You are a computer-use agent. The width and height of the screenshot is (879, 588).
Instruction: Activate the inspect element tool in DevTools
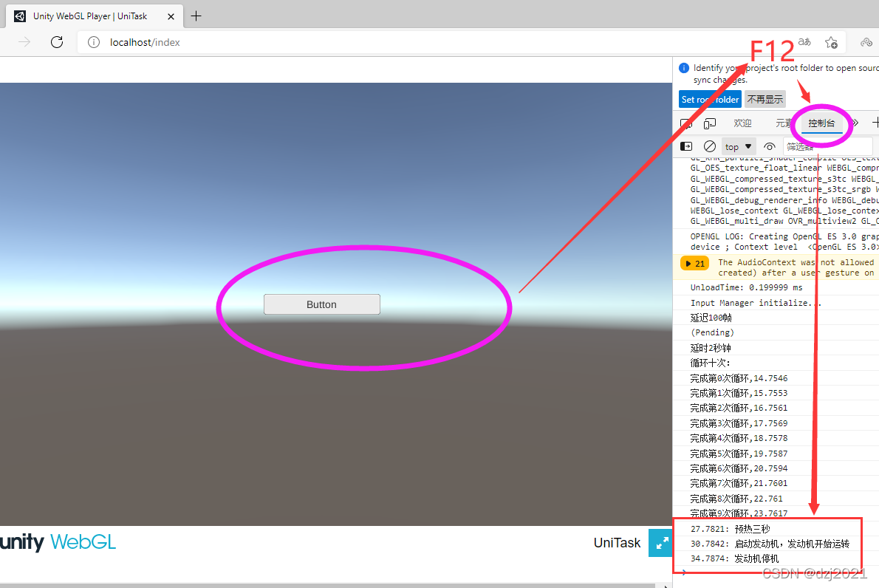(686, 123)
